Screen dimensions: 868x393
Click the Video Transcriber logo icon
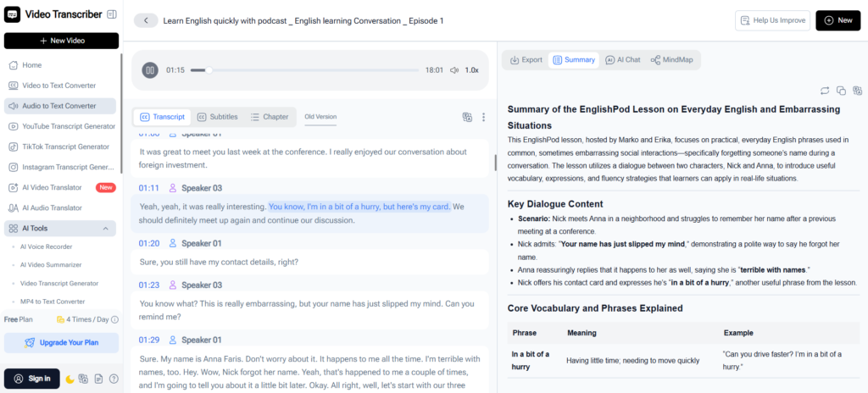point(12,15)
